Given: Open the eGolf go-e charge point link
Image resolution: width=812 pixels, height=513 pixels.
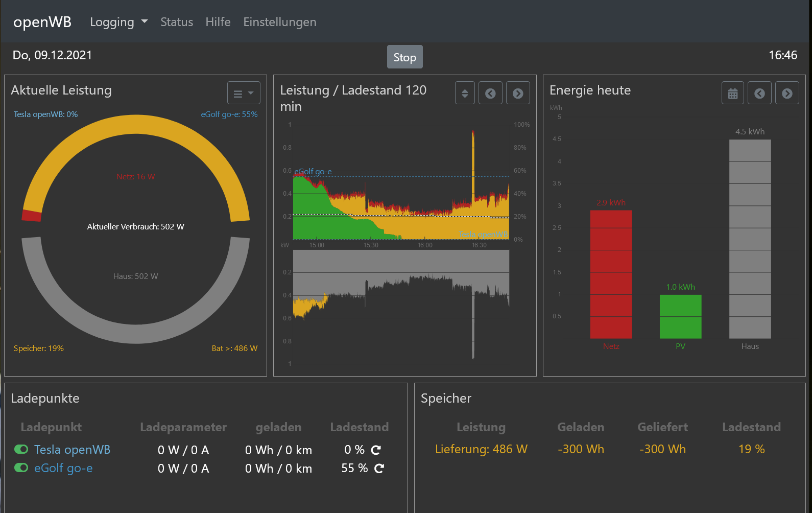Looking at the screenshot, I should (63, 468).
